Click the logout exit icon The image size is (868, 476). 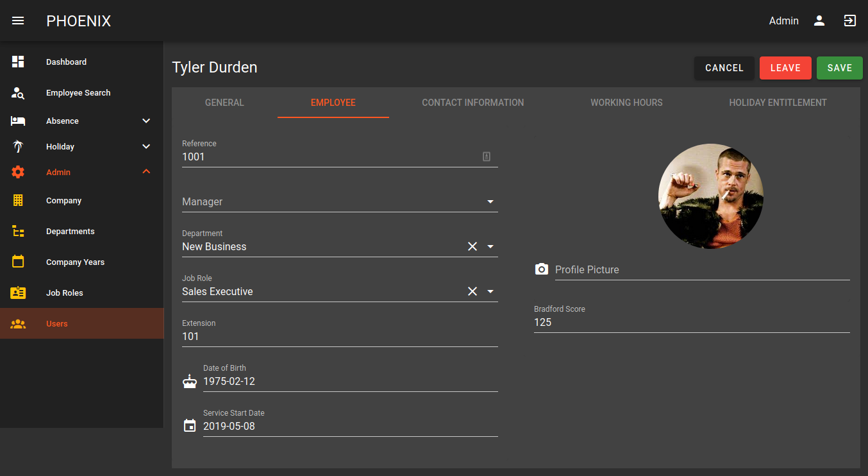pyautogui.click(x=850, y=21)
